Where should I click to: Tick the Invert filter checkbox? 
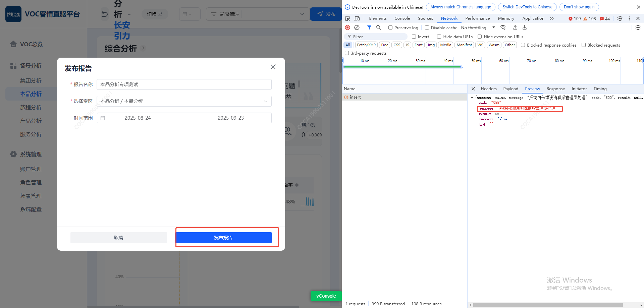pos(414,37)
